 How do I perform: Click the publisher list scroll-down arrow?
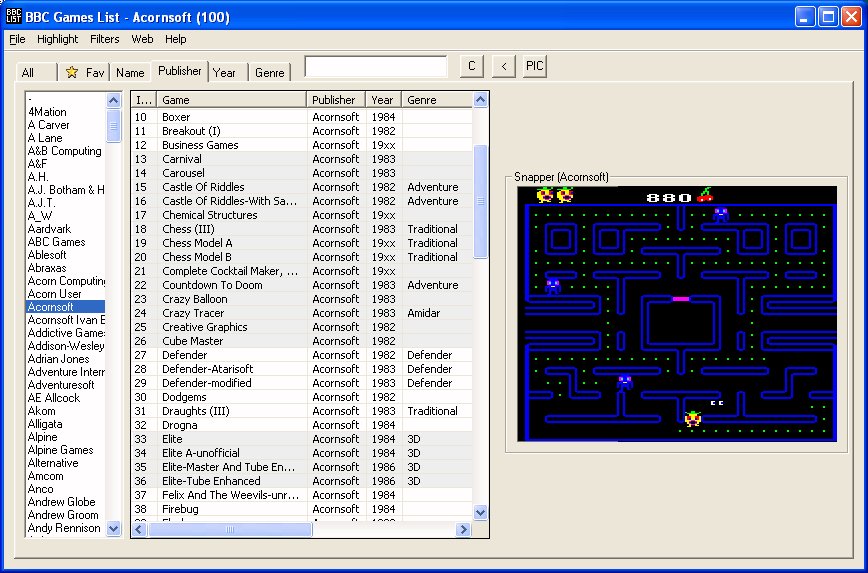click(x=113, y=528)
